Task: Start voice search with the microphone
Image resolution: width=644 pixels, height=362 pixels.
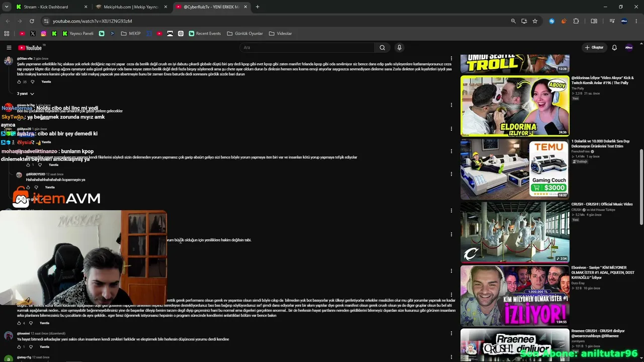Action: [x=399, y=48]
